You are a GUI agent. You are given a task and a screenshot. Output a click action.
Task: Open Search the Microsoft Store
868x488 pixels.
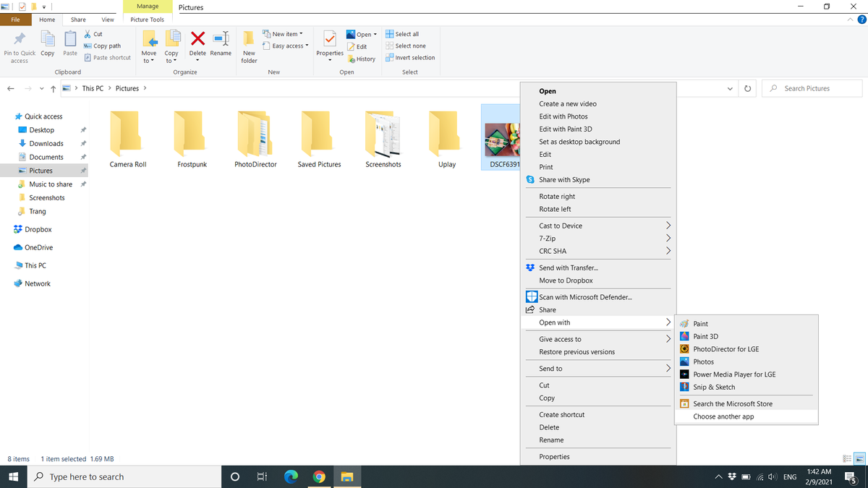732,403
